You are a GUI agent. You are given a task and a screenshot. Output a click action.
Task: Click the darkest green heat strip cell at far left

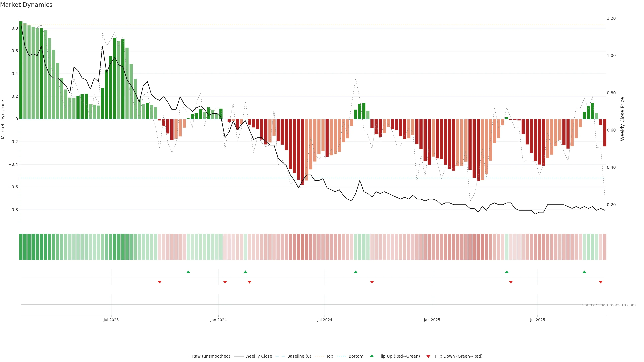point(21,247)
